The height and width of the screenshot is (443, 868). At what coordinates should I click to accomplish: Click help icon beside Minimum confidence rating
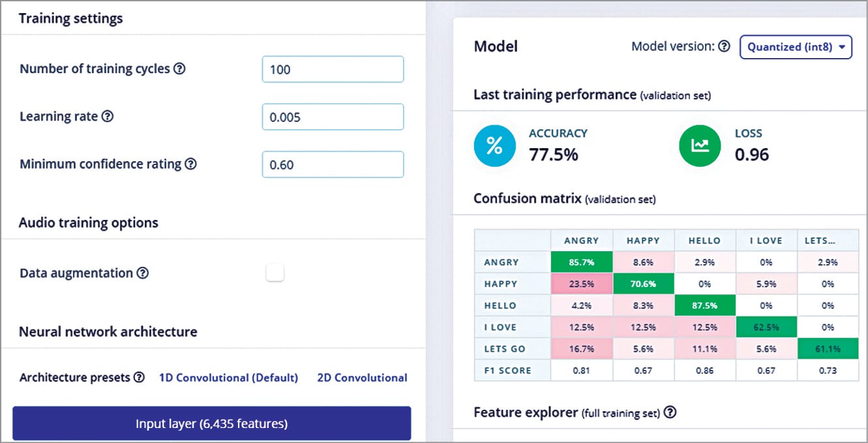[x=190, y=164]
